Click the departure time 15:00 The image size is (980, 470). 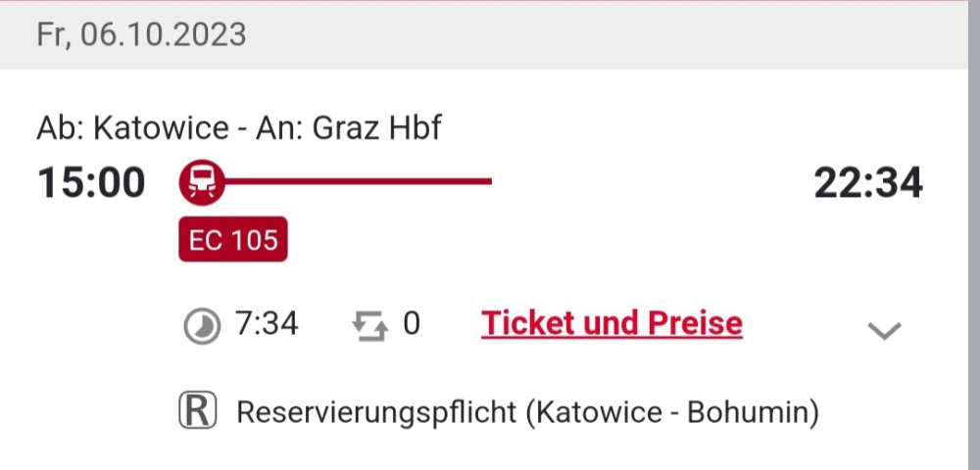tap(91, 183)
